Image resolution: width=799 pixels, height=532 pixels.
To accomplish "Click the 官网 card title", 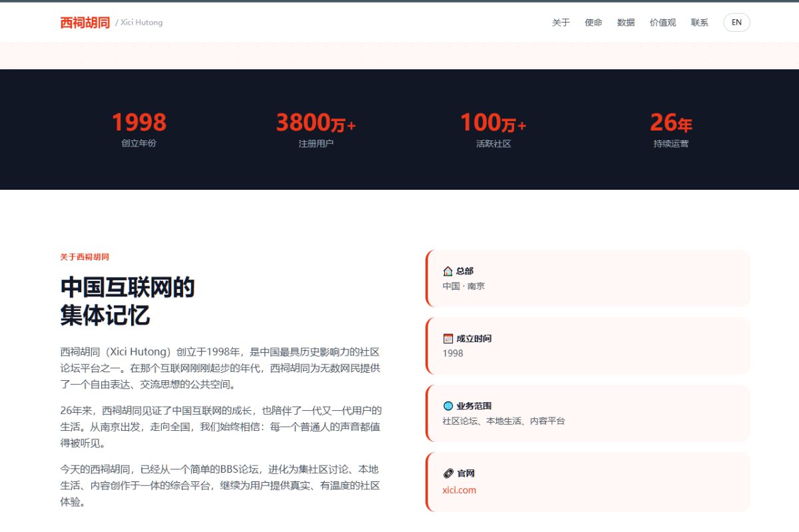I will click(465, 473).
